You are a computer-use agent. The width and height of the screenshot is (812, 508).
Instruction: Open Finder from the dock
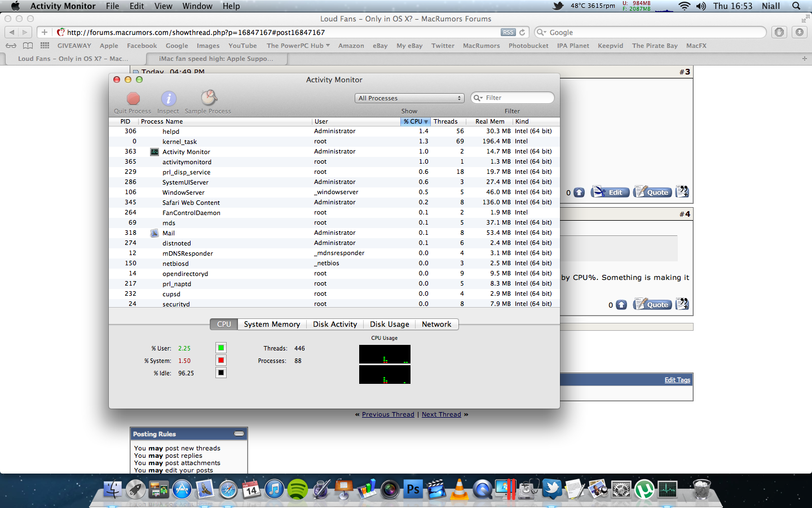[x=113, y=489]
